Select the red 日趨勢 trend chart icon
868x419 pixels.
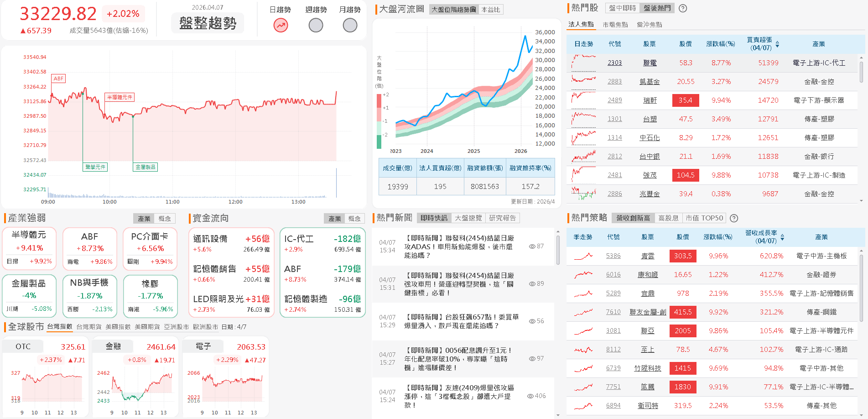(x=280, y=26)
